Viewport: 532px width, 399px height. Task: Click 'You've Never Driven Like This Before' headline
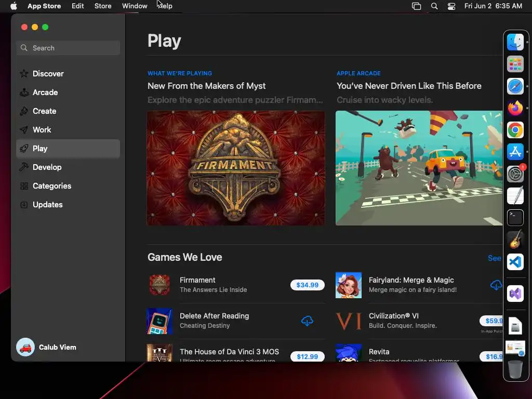point(409,86)
